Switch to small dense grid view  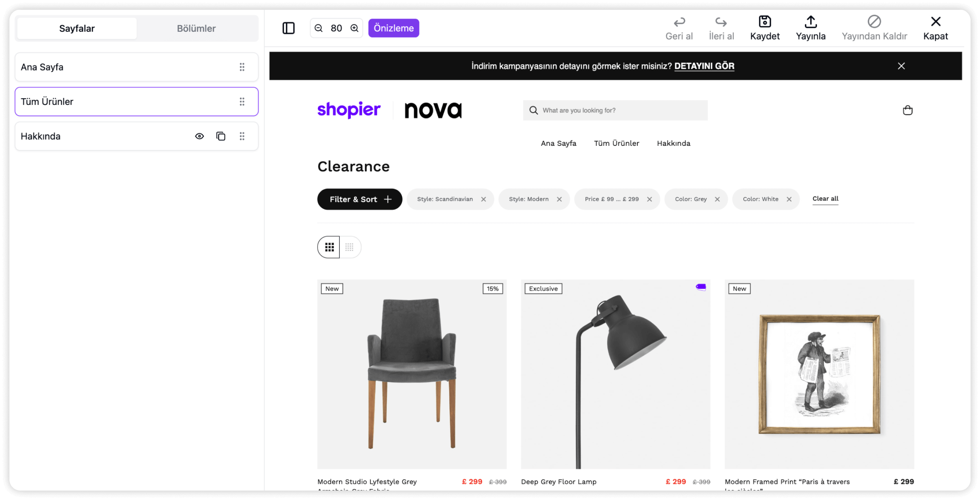[x=350, y=247]
